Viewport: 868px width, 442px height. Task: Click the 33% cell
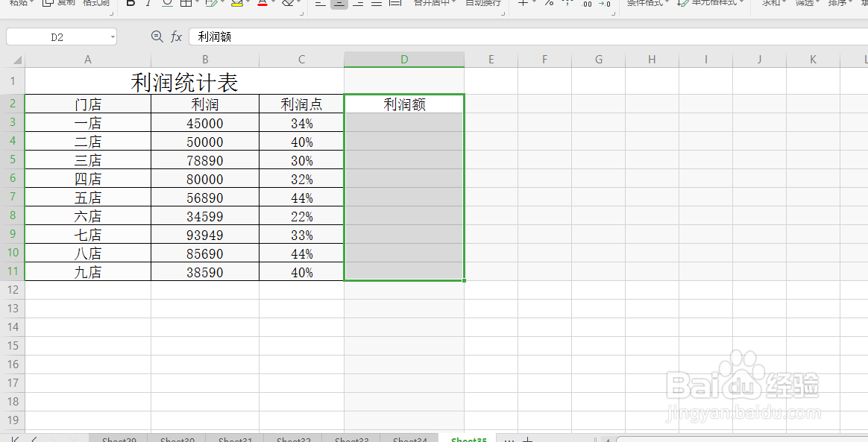(301, 235)
